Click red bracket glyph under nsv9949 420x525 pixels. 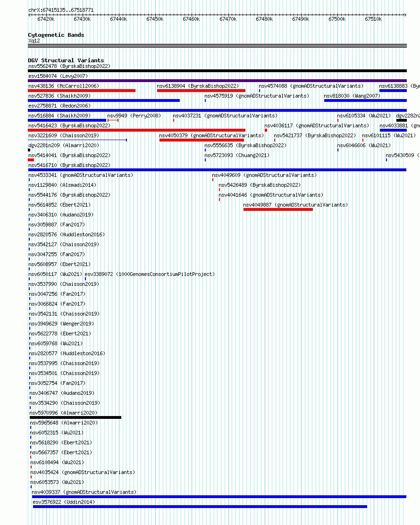tap(113, 120)
